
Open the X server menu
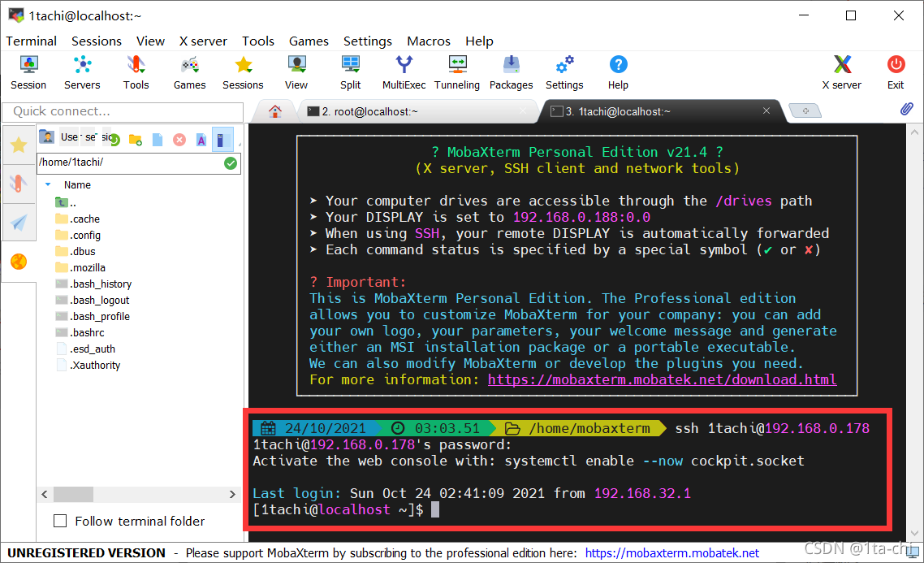tap(203, 41)
